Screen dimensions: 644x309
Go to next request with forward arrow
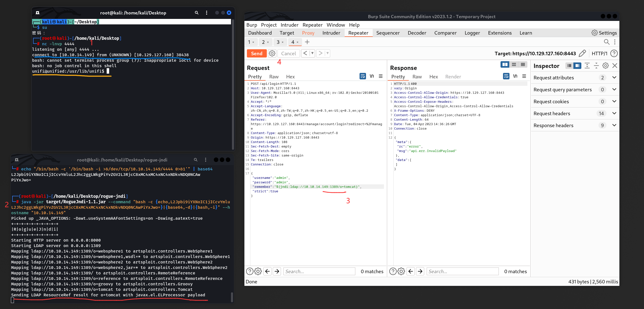point(320,53)
